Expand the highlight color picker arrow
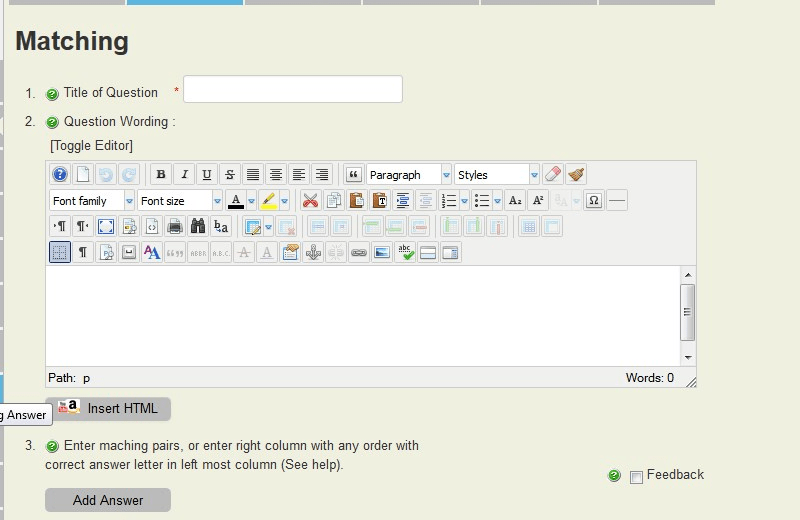Viewport: 800px width, 520px height. (285, 201)
